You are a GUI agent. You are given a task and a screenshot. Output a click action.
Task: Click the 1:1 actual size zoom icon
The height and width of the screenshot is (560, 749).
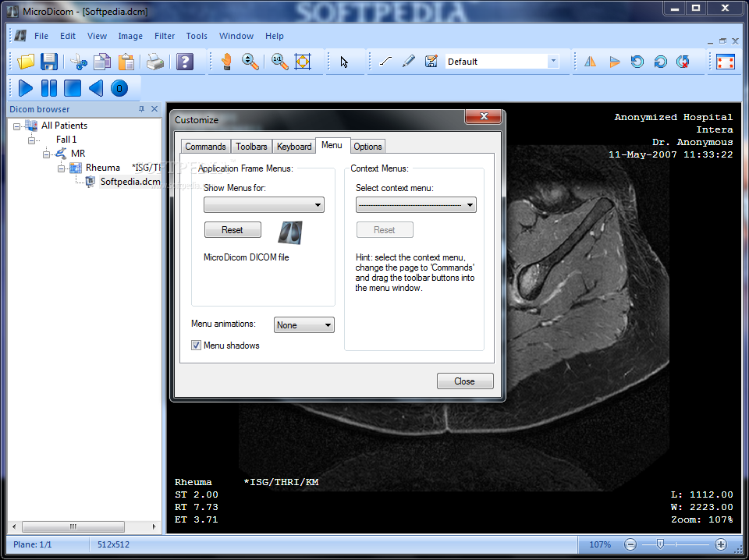click(x=280, y=62)
